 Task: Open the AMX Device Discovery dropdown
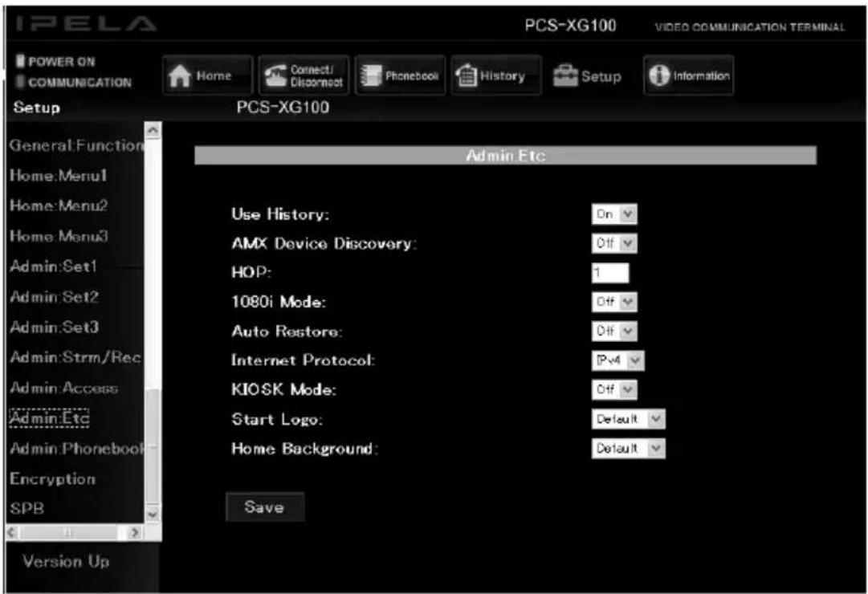point(614,243)
